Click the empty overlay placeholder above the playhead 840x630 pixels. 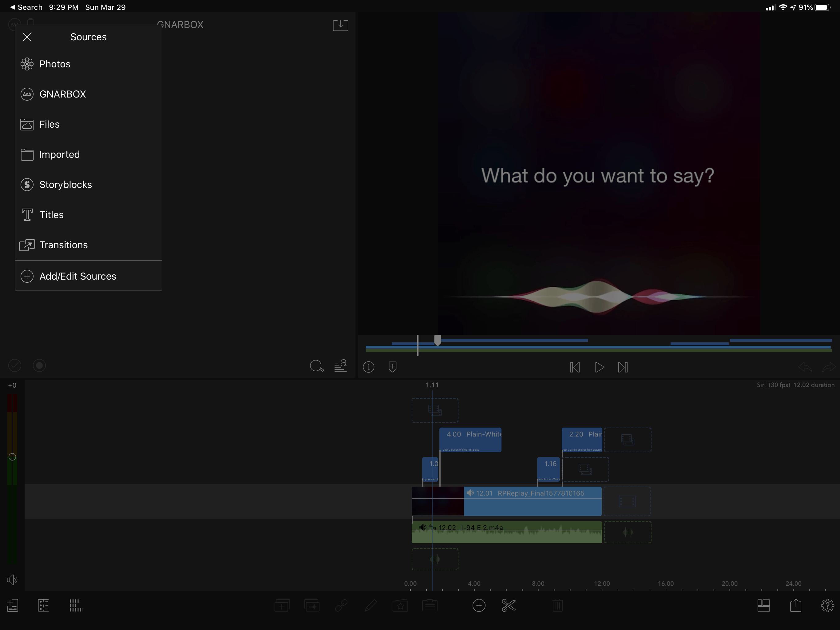point(435,410)
